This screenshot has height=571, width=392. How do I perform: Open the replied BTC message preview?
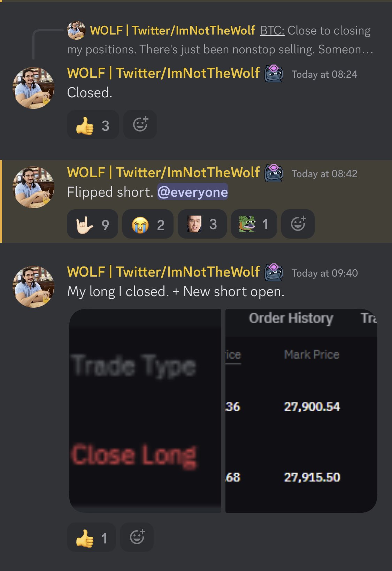220,40
